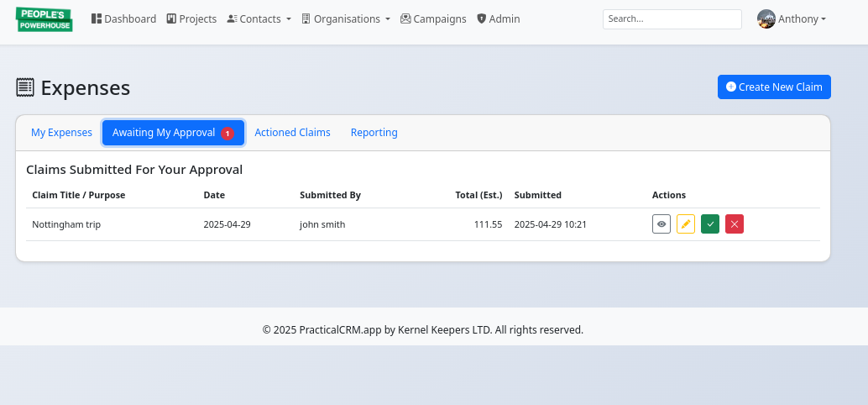Click the 'Nottingham trip' claim title
Screen dimensions: 868x405
pos(66,224)
